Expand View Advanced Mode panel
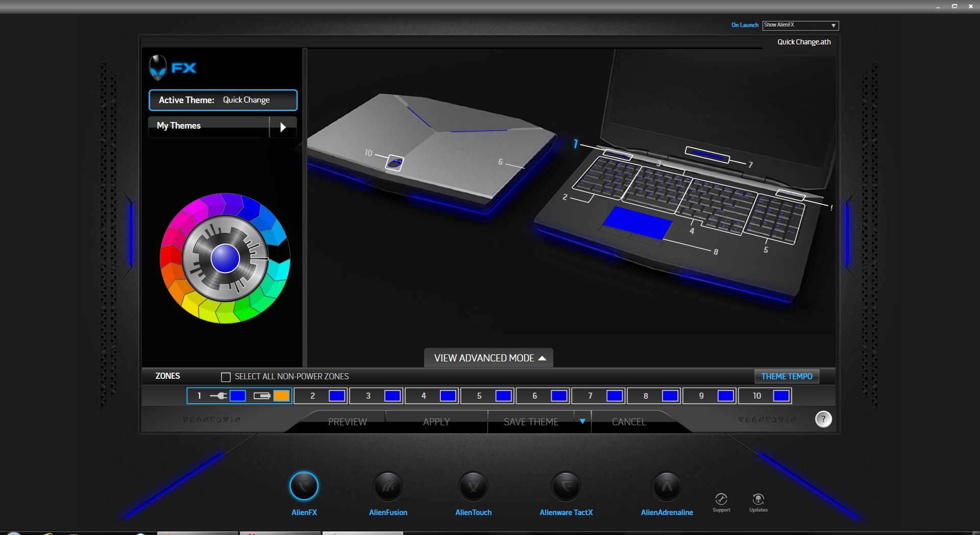 coord(489,358)
